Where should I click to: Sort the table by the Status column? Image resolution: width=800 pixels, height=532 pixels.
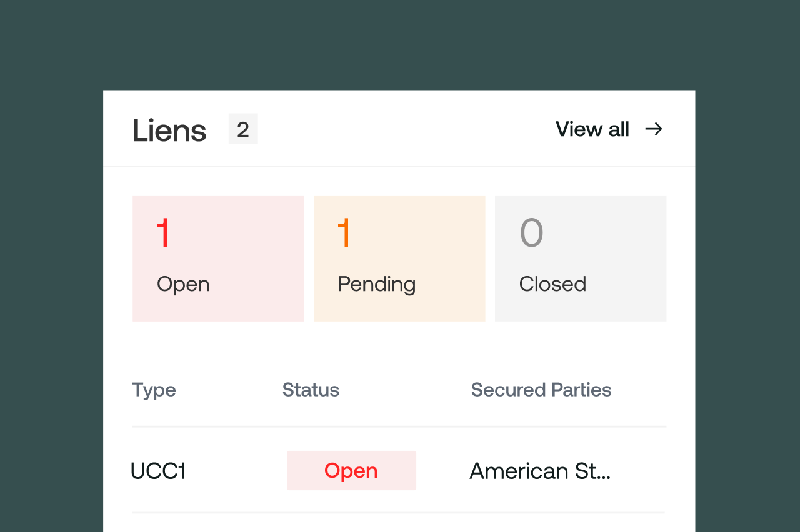311,390
